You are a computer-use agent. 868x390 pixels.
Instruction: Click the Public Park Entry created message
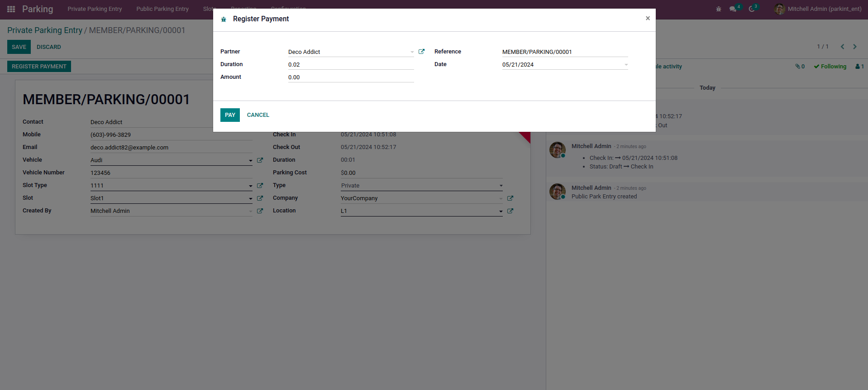point(604,197)
